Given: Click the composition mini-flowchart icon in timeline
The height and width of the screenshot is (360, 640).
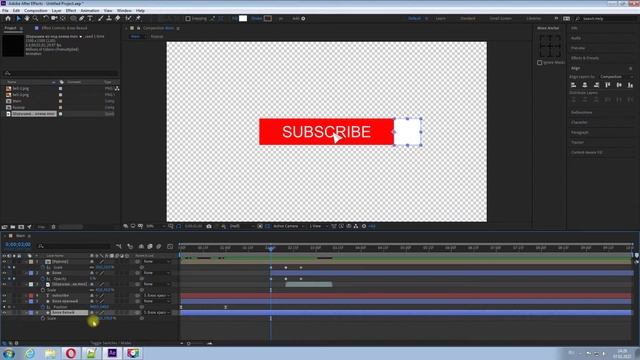Looking at the screenshot, I should click(119, 246).
